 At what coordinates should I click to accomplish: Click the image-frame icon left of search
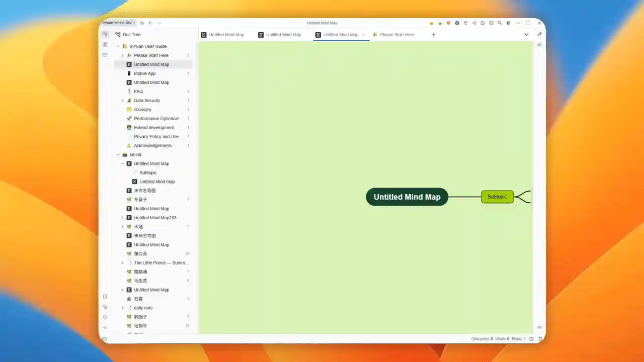pyautogui.click(x=491, y=23)
